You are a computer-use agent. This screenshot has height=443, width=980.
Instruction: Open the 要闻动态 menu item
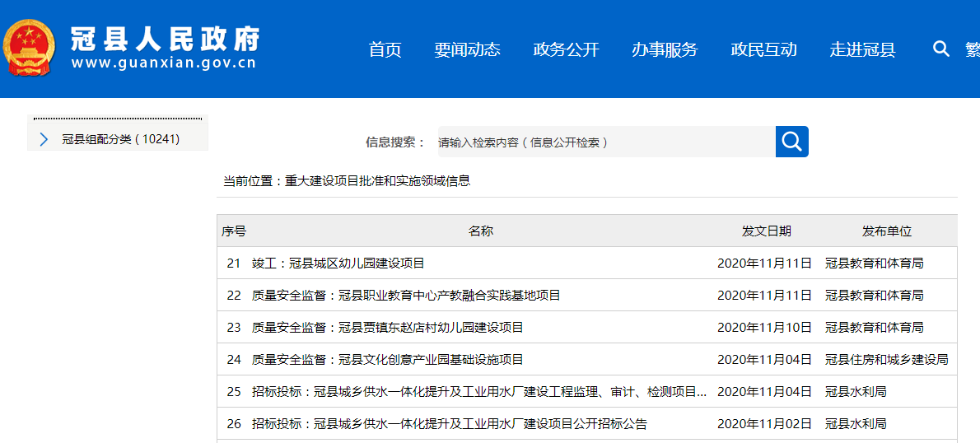(467, 49)
